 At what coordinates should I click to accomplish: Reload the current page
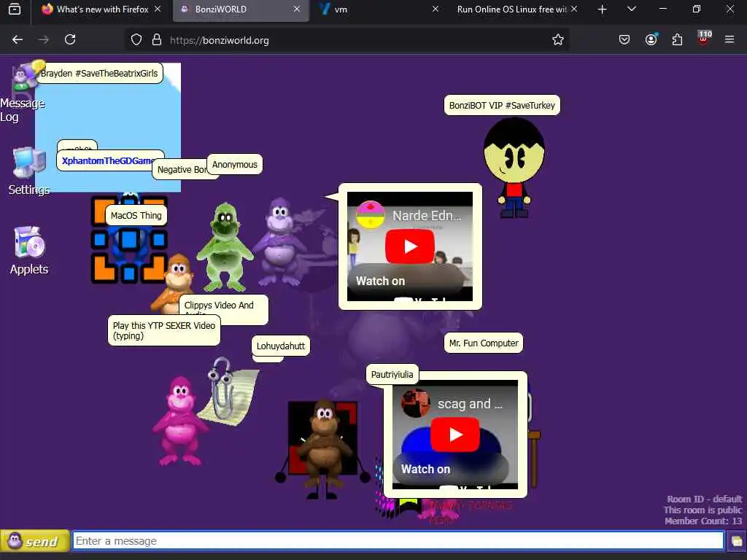click(x=70, y=39)
